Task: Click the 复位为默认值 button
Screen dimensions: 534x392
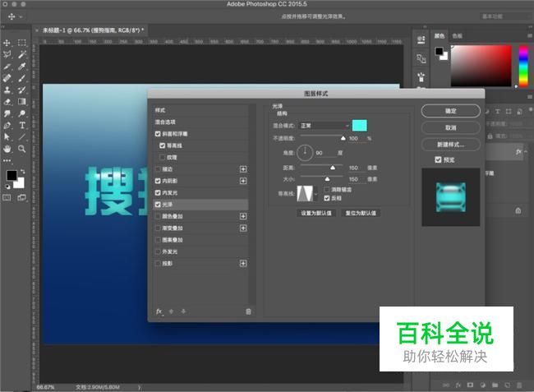Action: tap(361, 213)
